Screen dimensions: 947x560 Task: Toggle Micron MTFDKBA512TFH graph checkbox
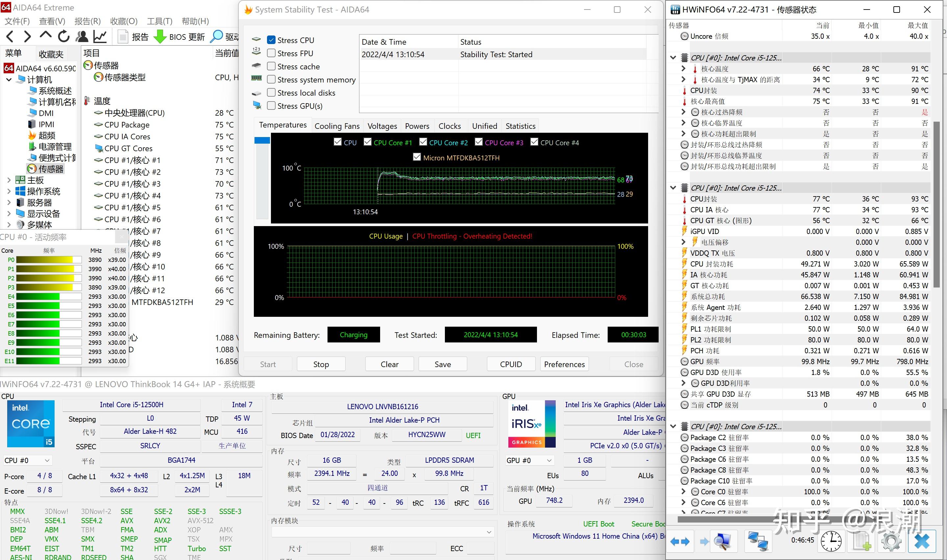417,157
